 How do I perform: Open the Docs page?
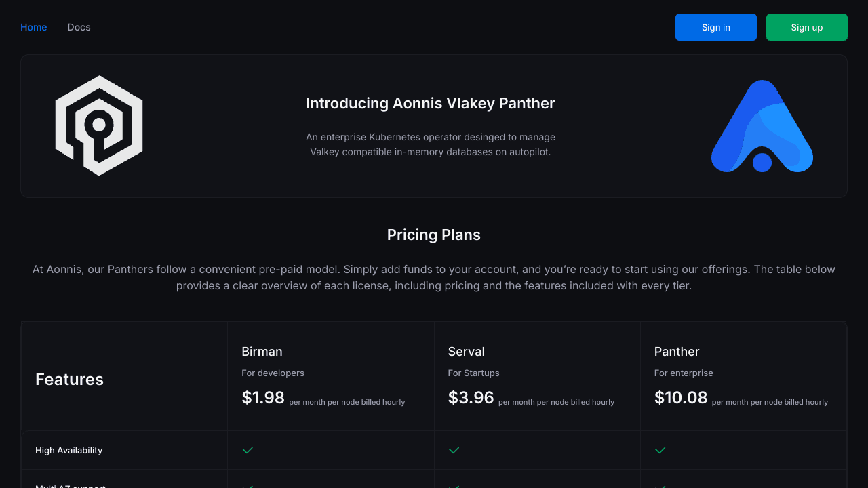tap(79, 27)
